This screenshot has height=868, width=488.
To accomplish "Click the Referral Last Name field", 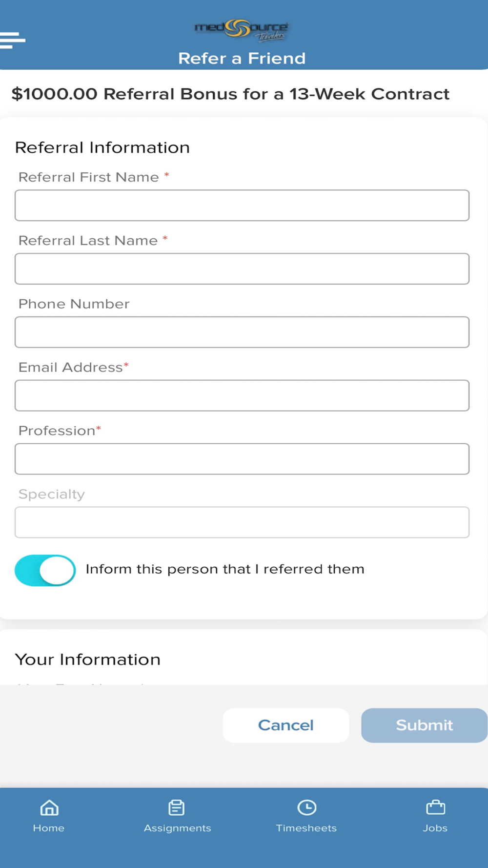I will click(242, 269).
